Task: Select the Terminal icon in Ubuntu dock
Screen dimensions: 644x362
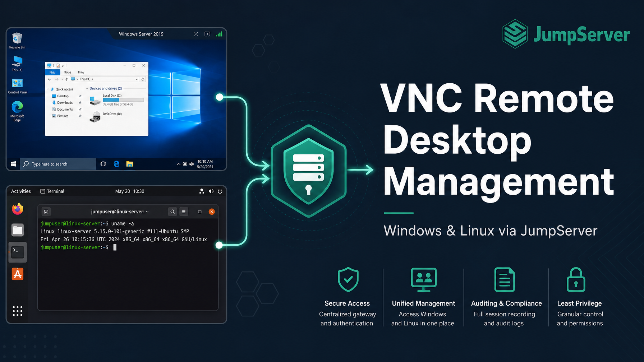Action: [x=17, y=252]
